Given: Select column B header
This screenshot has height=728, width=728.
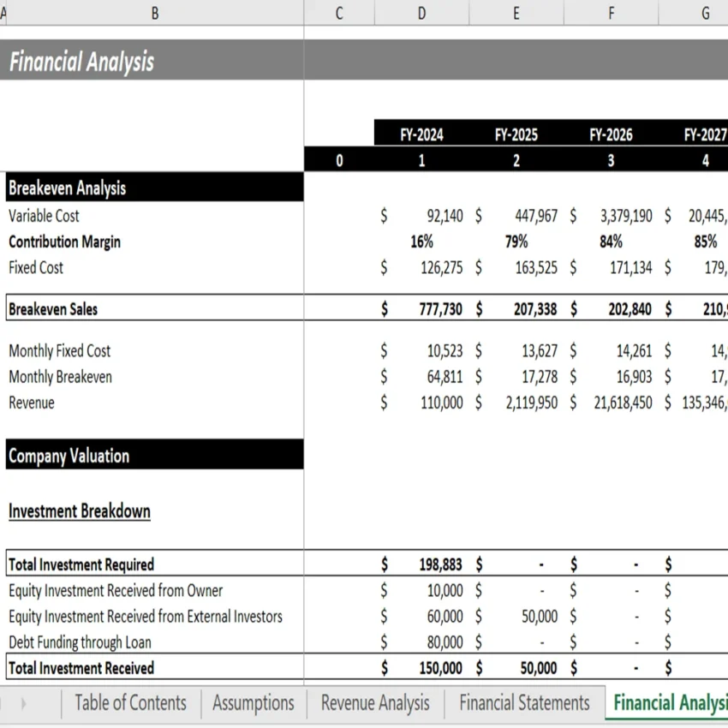Looking at the screenshot, I should (x=154, y=13).
